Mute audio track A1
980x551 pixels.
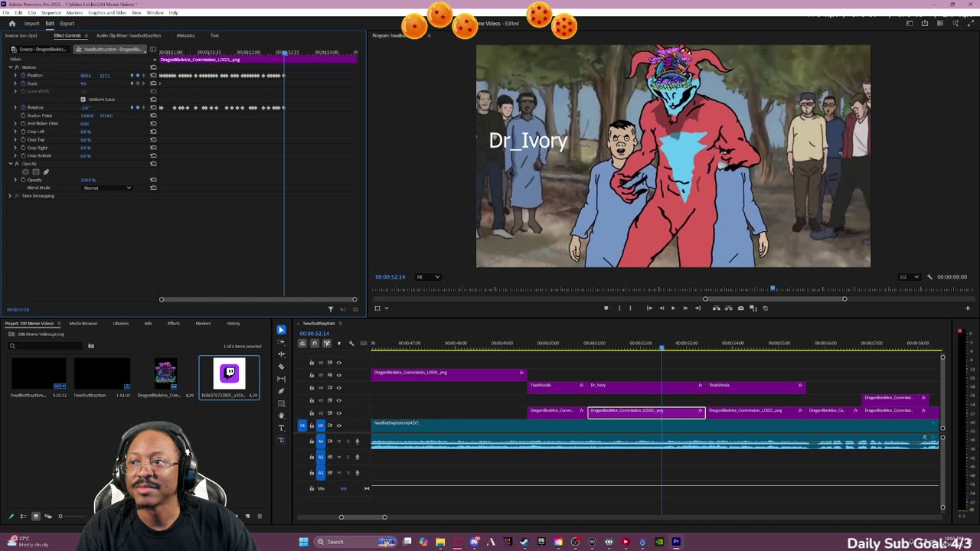339,441
